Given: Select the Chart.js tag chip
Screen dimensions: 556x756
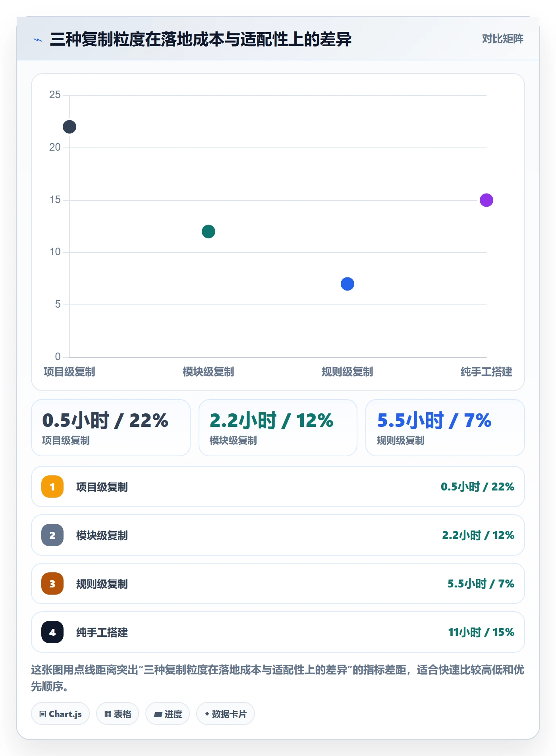Looking at the screenshot, I should 60,714.
